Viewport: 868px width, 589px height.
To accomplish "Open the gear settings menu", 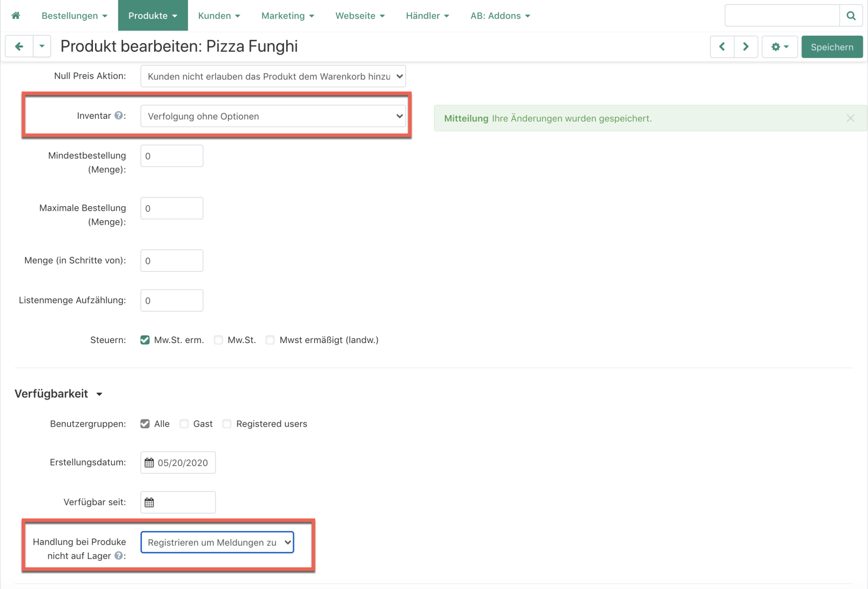I will point(780,47).
